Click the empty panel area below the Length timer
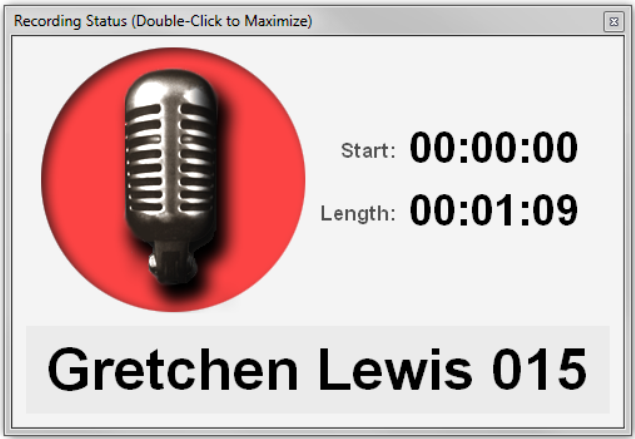 [x=466, y=275]
